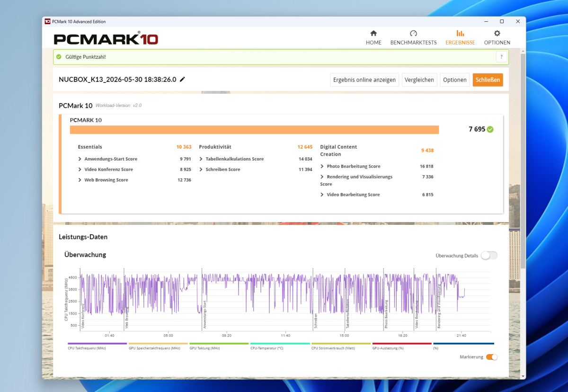The height and width of the screenshot is (392, 568).
Task: Open the OPTIONEN tab
Action: 497,38
